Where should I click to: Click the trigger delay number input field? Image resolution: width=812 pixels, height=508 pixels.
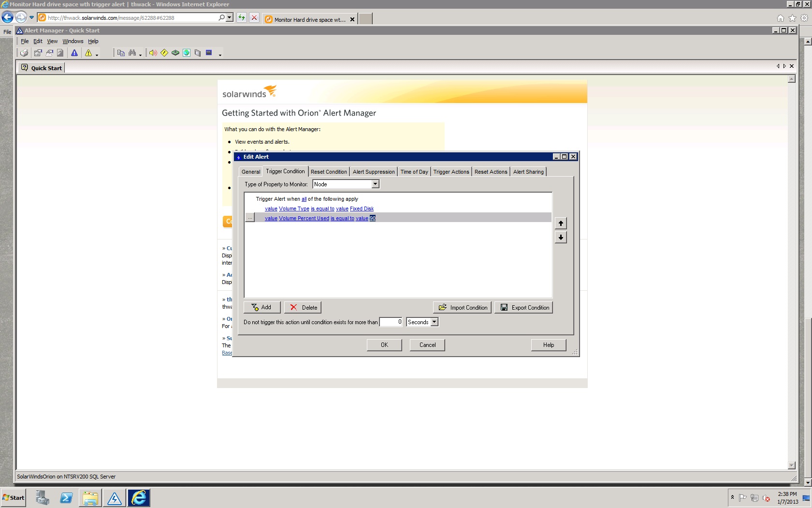tap(391, 322)
